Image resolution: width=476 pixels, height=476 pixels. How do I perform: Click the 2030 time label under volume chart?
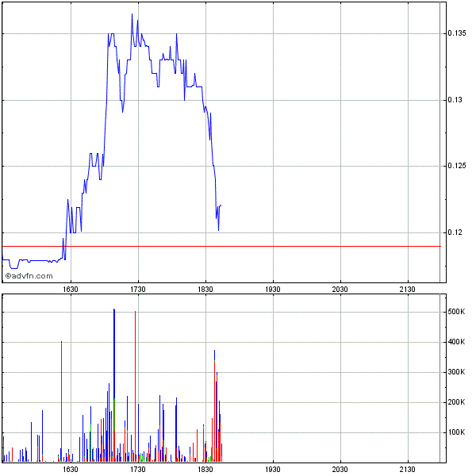340,470
